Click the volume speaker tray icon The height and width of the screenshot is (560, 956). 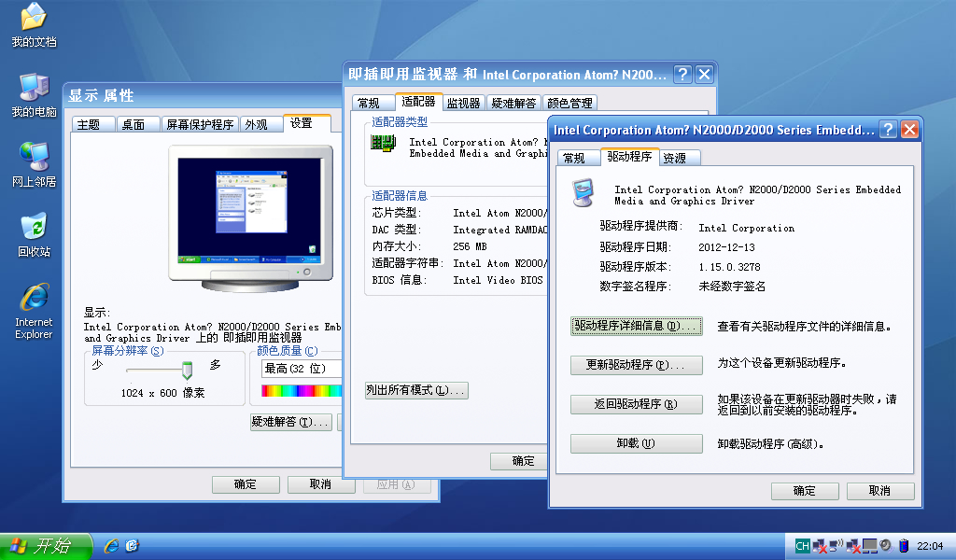coord(884,546)
